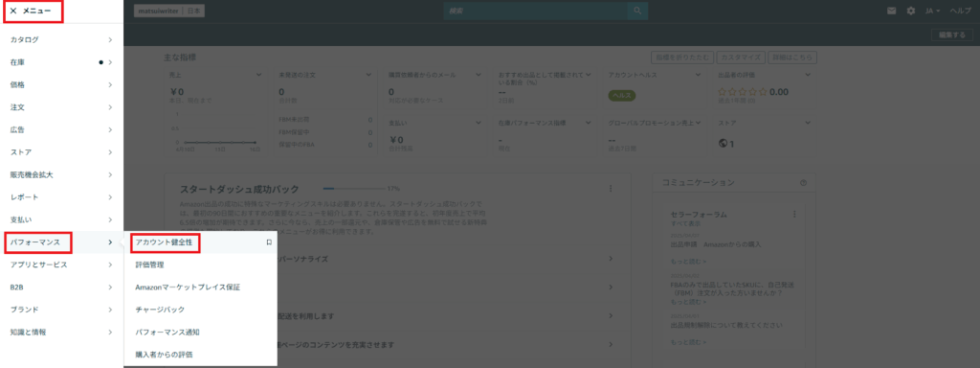
Task: Bookmark アカウント健全性 with the pin icon
Action: click(x=269, y=242)
